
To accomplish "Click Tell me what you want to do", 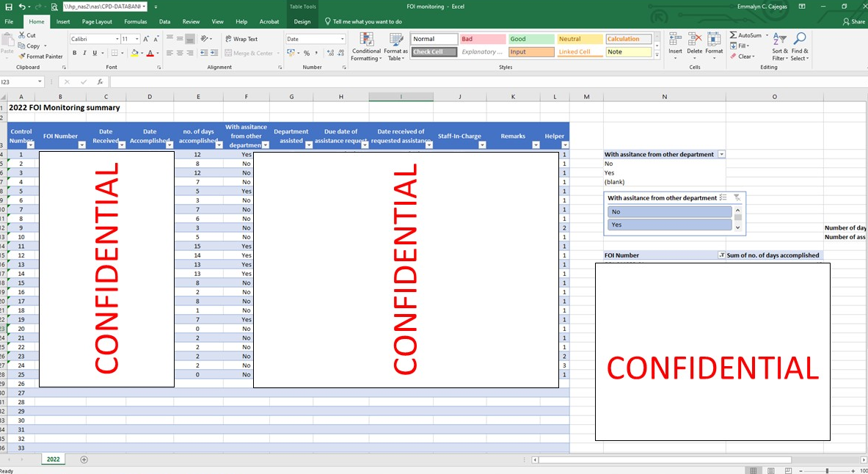I will tap(363, 21).
